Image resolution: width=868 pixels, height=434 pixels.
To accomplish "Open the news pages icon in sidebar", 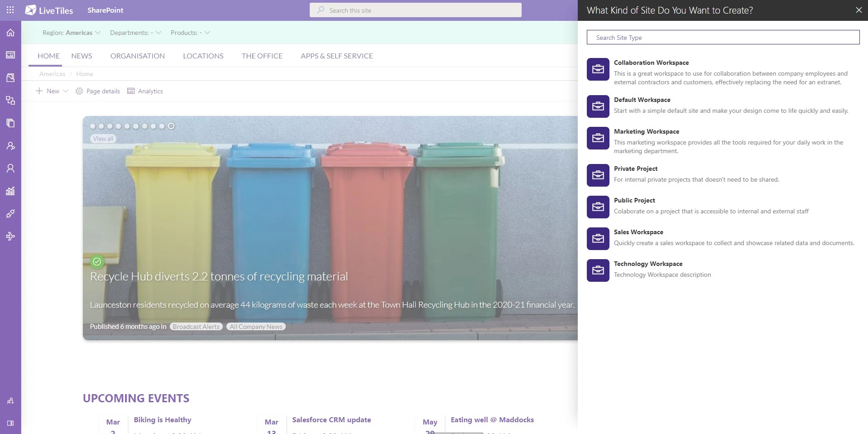I will pos(10,77).
